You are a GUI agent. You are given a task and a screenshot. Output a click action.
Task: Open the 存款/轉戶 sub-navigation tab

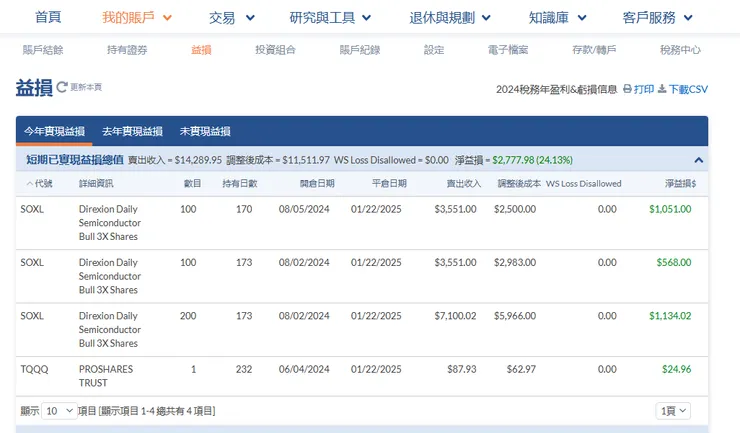(594, 50)
